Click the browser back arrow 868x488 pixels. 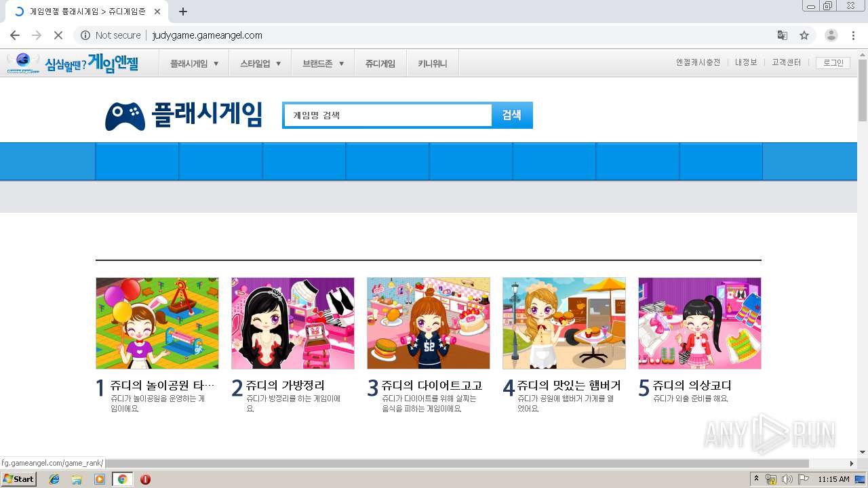click(x=15, y=35)
